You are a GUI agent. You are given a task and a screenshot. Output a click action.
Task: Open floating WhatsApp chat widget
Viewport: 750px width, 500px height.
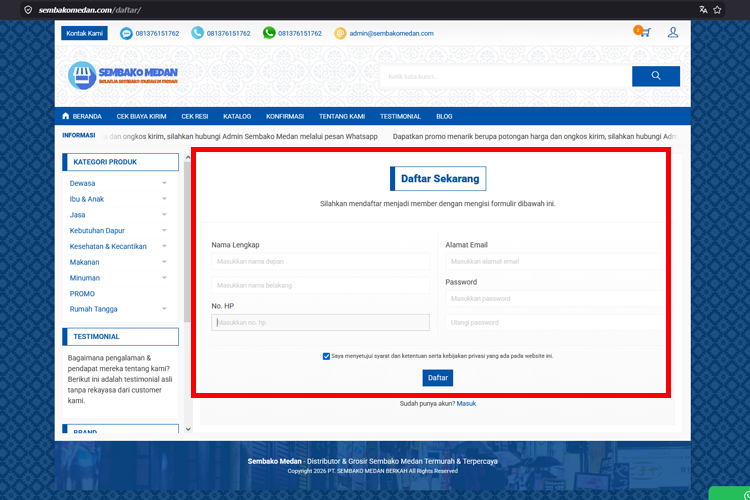730,493
